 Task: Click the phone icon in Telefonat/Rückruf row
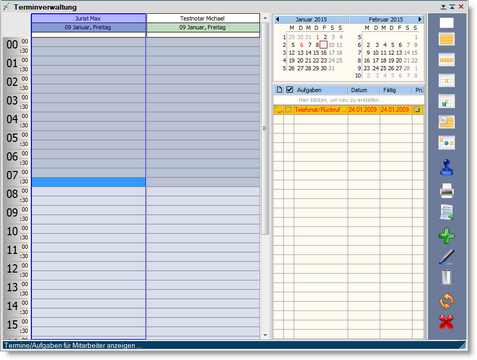[x=279, y=110]
